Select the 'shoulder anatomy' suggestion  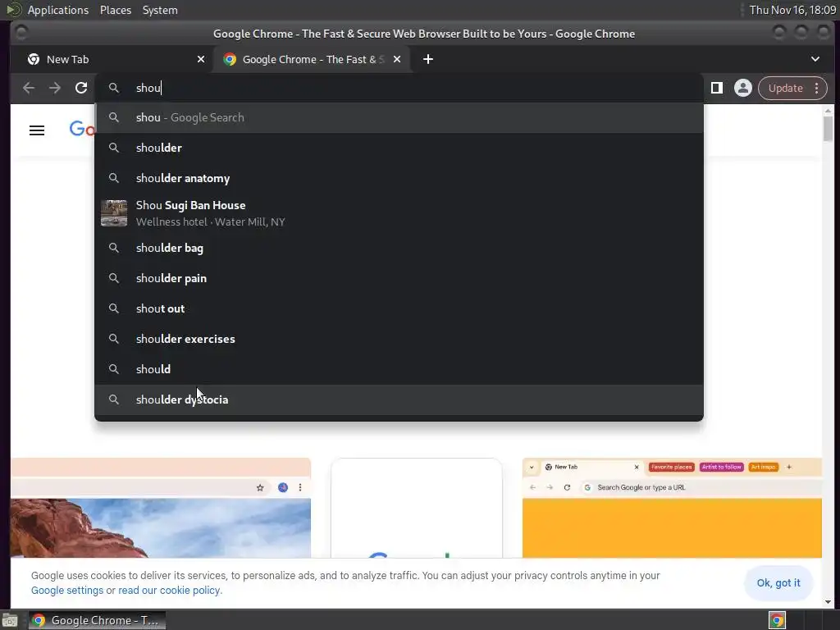(x=399, y=178)
